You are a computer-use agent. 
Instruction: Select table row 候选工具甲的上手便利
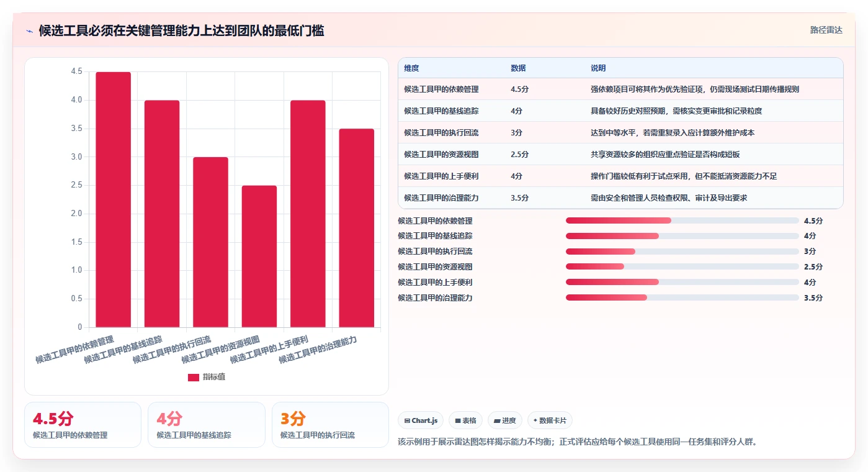pos(620,176)
